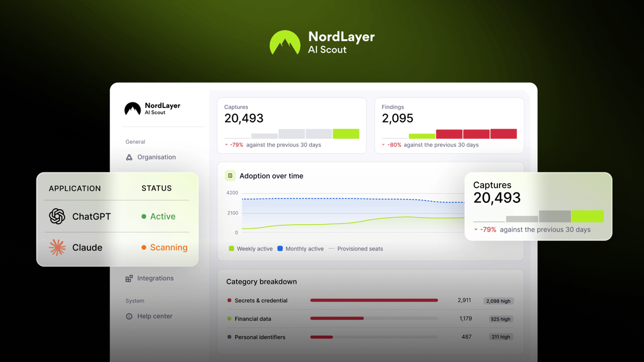Select the Personal identifiers row label

coord(260,337)
